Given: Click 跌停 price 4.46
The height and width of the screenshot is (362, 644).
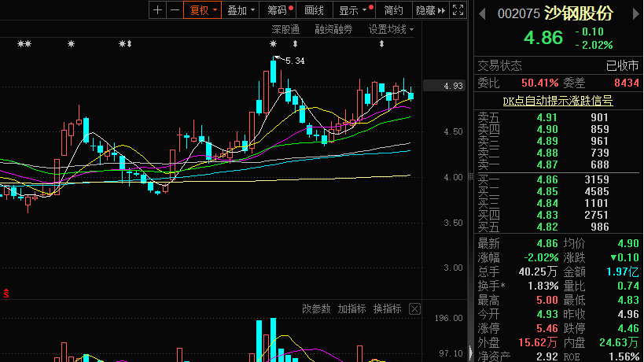Looking at the screenshot, I should (x=628, y=329).
